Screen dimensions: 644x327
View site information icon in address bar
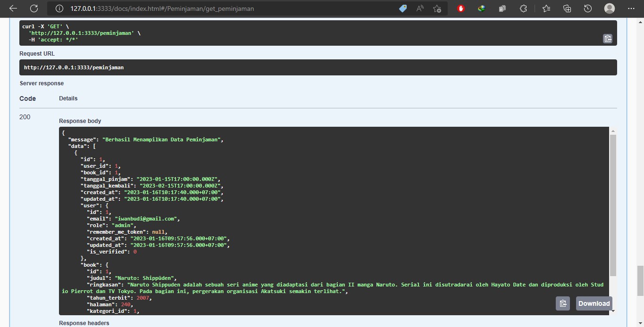pyautogui.click(x=59, y=8)
